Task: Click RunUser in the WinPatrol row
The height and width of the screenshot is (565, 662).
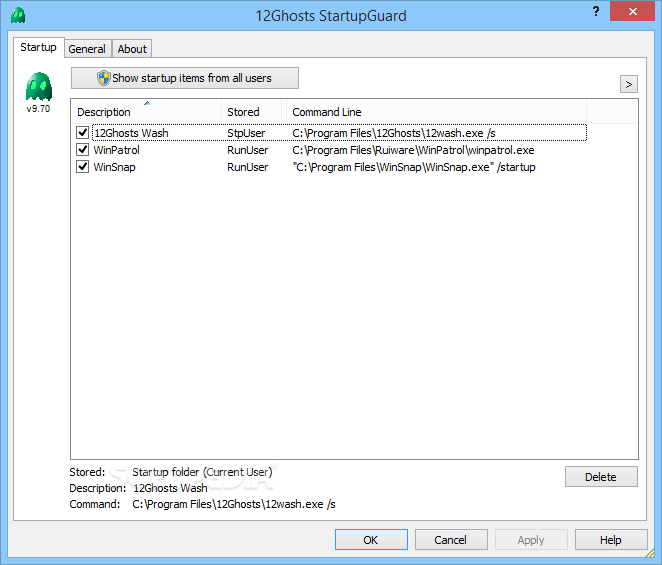Action: tap(247, 150)
